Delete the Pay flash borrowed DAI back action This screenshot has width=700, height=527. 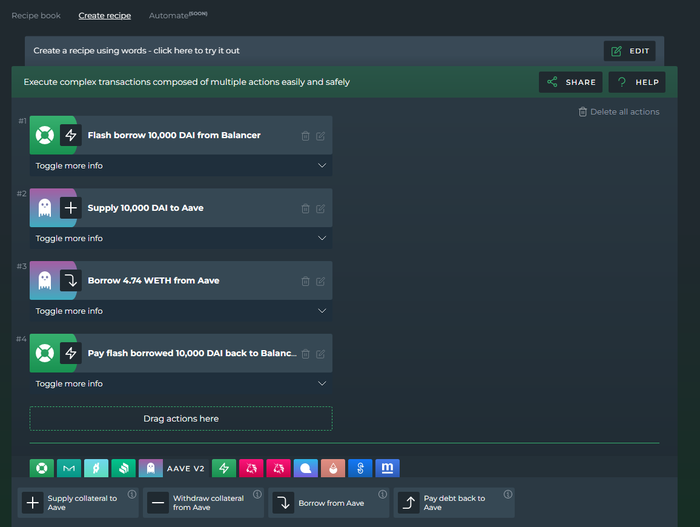click(x=305, y=354)
